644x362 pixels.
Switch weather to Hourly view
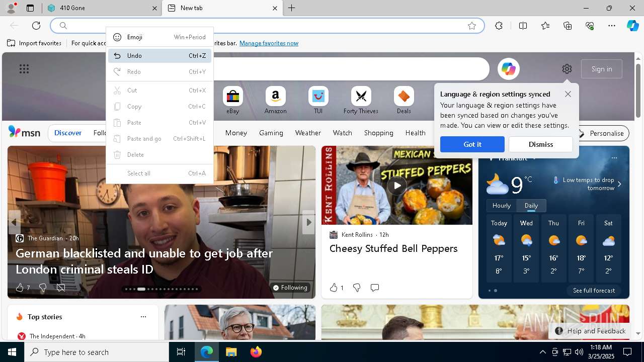502,206
